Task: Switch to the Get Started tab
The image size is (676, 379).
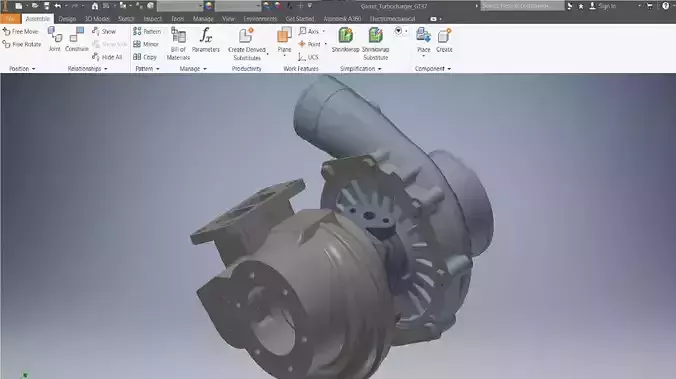Action: pos(300,19)
